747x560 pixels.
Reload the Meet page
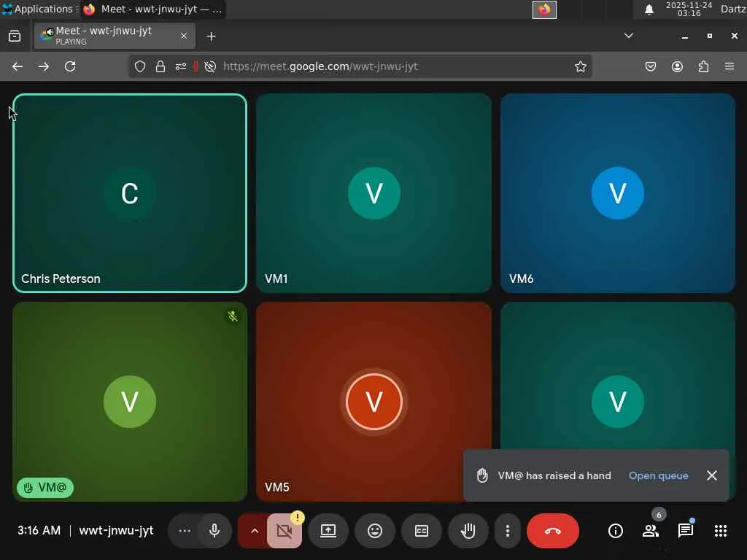(x=70, y=66)
